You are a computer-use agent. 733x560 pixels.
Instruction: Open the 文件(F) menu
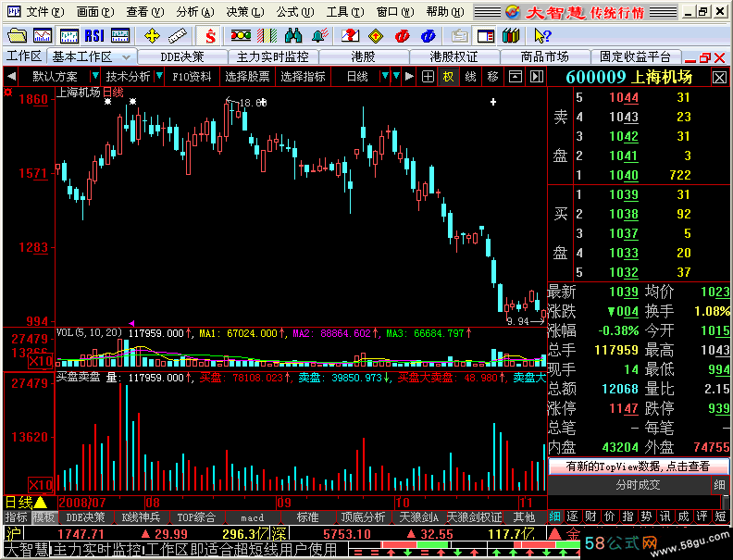click(x=44, y=12)
